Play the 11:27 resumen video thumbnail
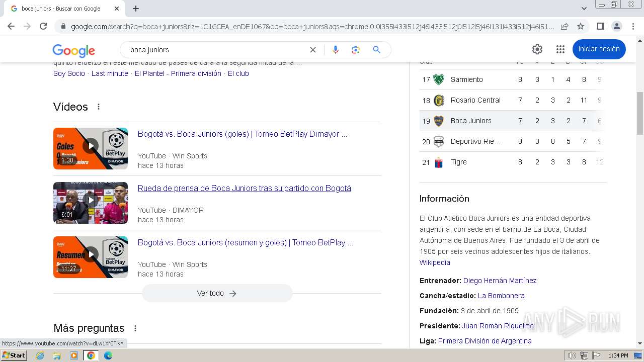Screen dimensions: 644x362 click(91, 257)
